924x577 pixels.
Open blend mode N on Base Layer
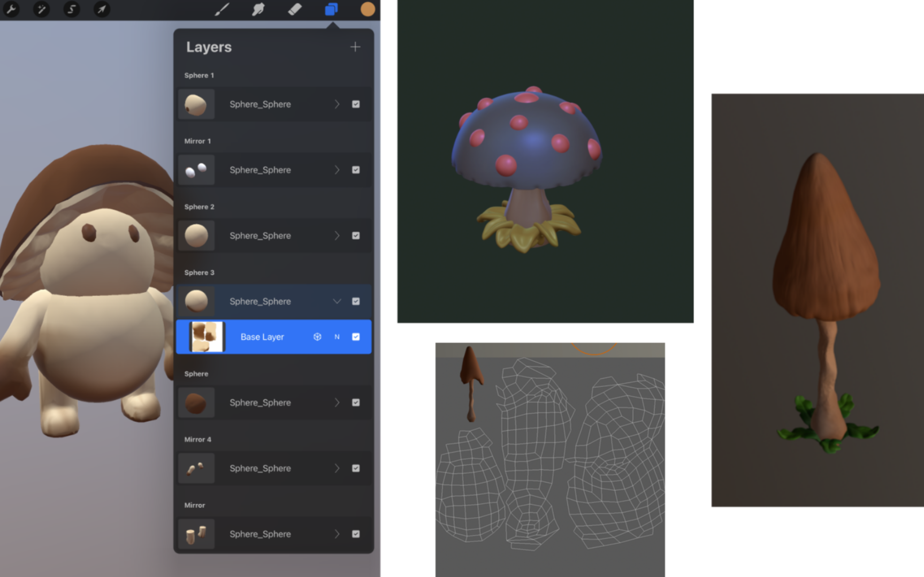click(x=337, y=337)
